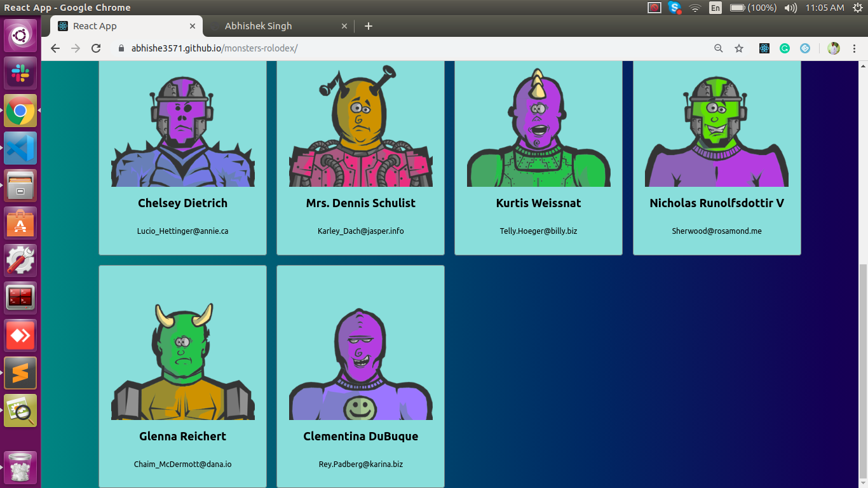Viewport: 868px width, 488px height.
Task: Open Chrome's three-dot menu
Action: (x=855, y=48)
